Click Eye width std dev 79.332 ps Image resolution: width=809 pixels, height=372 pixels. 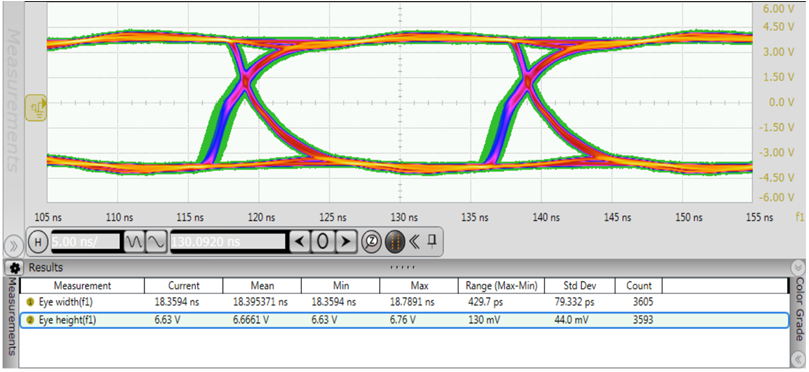pos(574,303)
